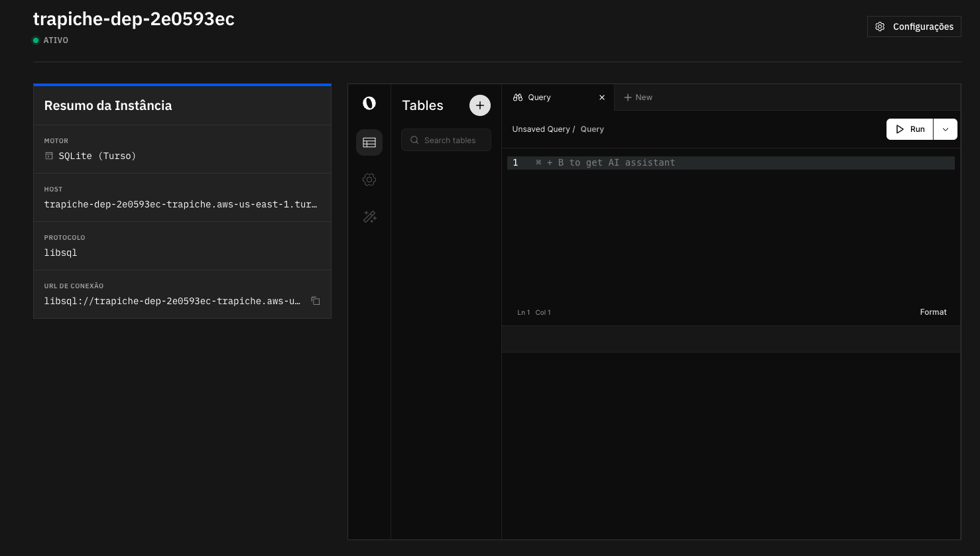980x556 pixels.
Task: Open the gear settings sidebar icon
Action: tap(369, 180)
